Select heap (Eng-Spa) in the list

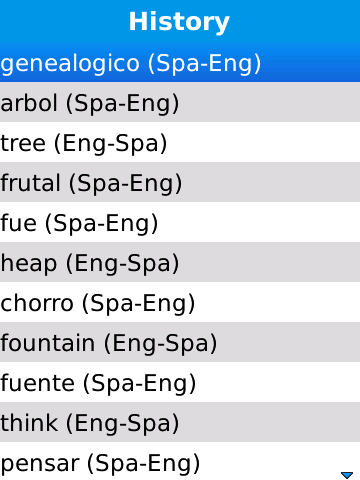[x=180, y=262]
